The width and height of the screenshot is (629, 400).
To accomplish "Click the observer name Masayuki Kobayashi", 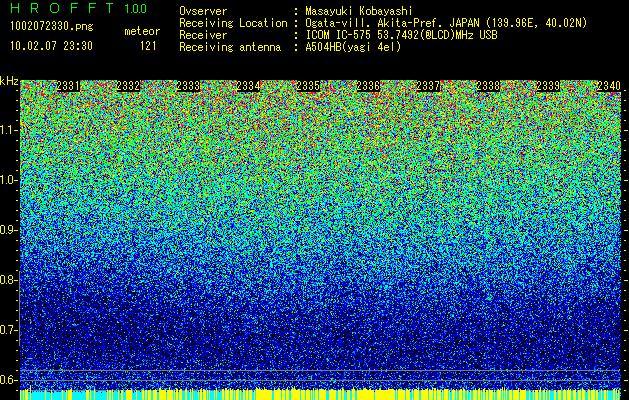I will coord(359,11).
